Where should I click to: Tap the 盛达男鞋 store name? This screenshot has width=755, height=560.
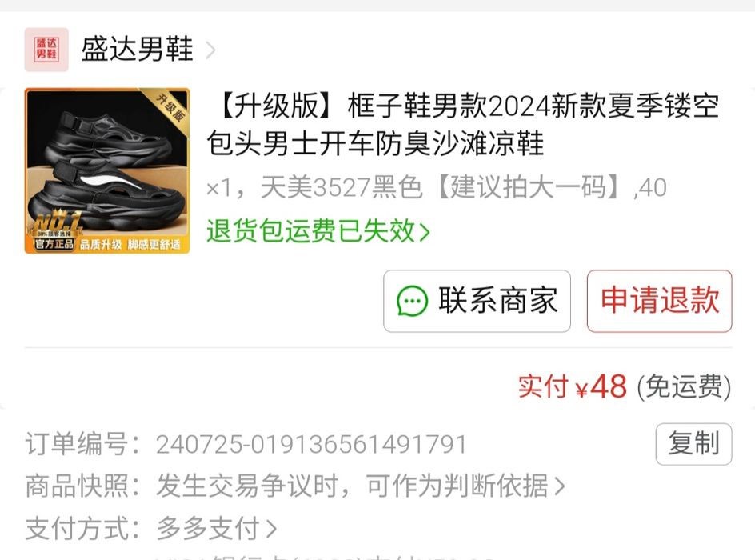138,49
